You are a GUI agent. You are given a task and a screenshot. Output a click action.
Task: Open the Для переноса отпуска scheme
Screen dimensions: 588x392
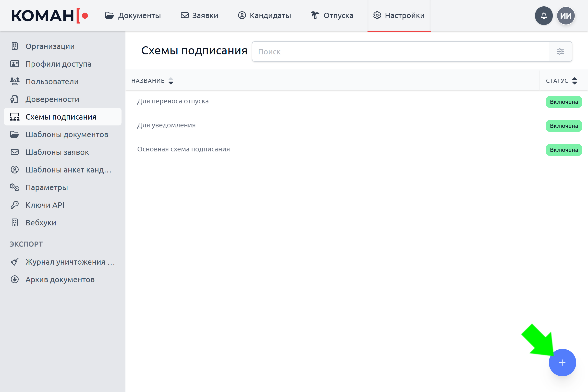173,101
